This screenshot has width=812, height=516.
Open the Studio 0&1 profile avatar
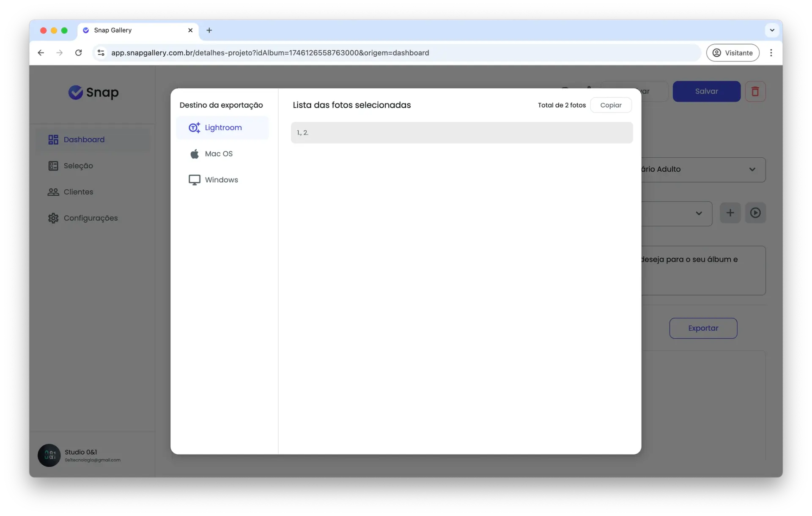(49, 455)
